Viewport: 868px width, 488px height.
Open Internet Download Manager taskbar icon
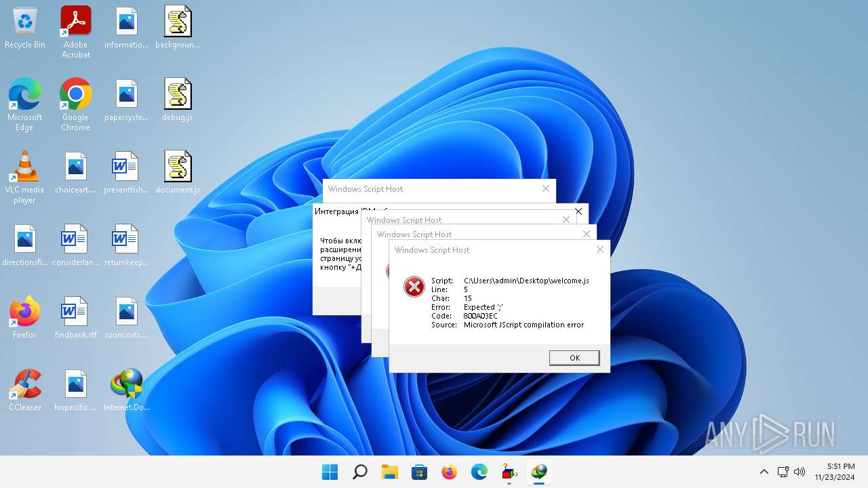tap(539, 472)
